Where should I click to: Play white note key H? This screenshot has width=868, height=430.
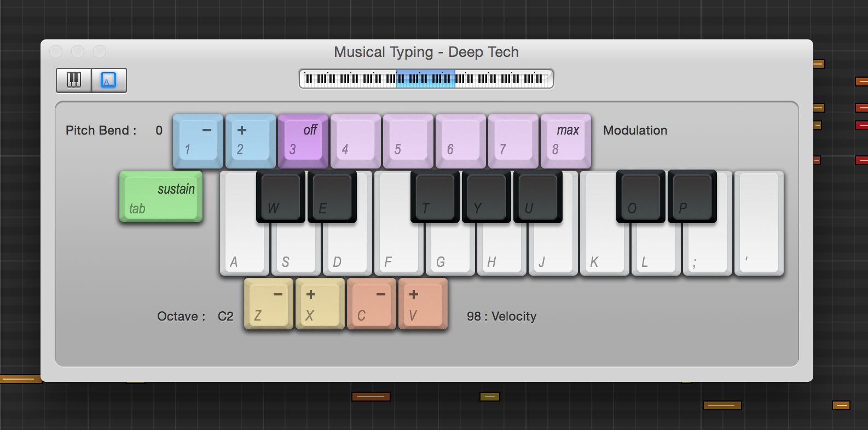point(502,249)
